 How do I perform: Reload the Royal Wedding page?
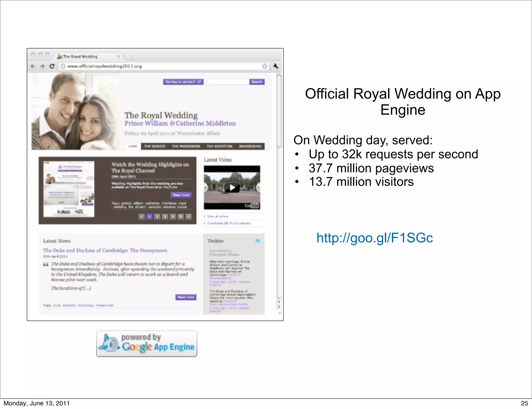(52, 66)
